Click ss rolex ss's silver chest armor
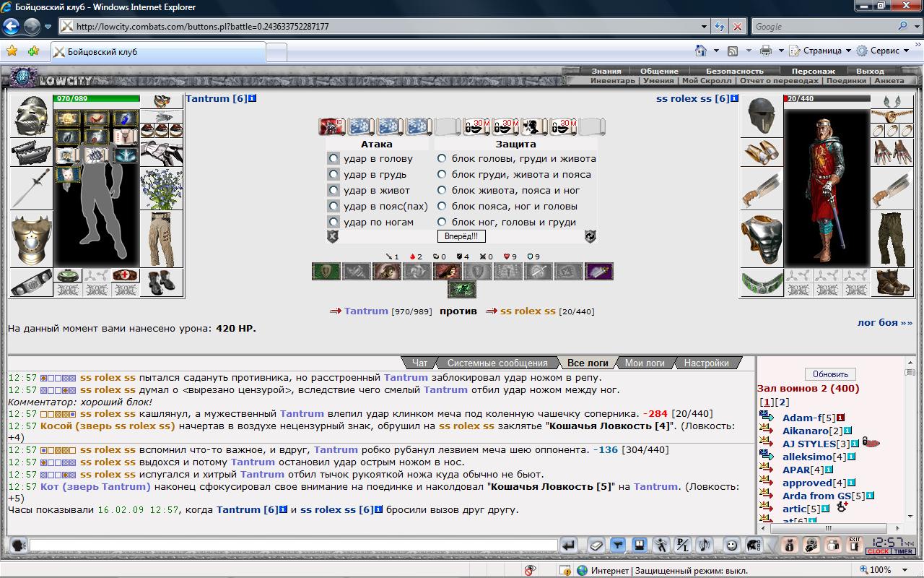 click(x=762, y=239)
